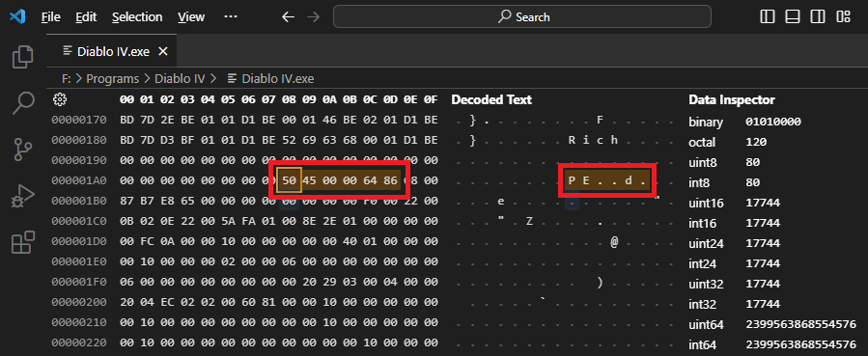This screenshot has width=868, height=356.
Task: Open the Explorer view in activity bar
Action: (23, 57)
